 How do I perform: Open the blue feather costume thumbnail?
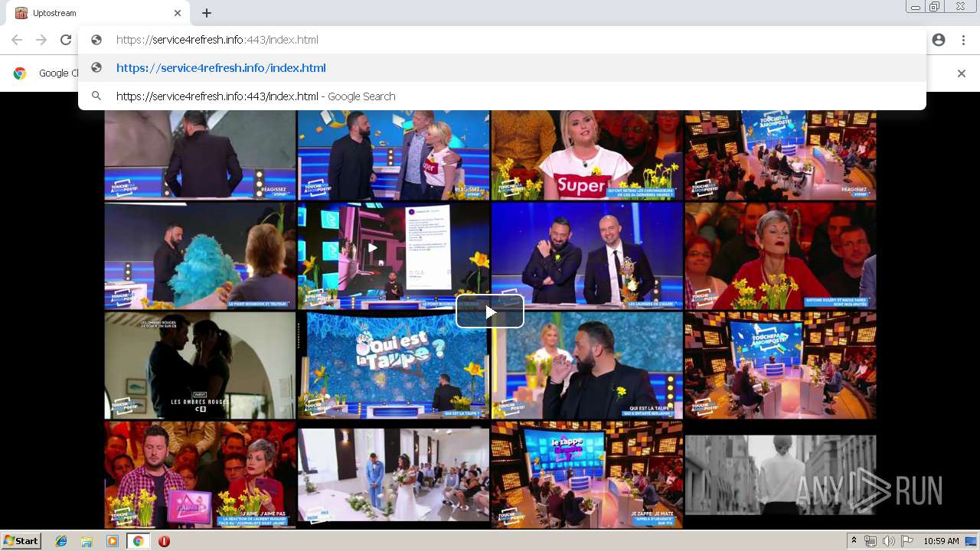[200, 256]
